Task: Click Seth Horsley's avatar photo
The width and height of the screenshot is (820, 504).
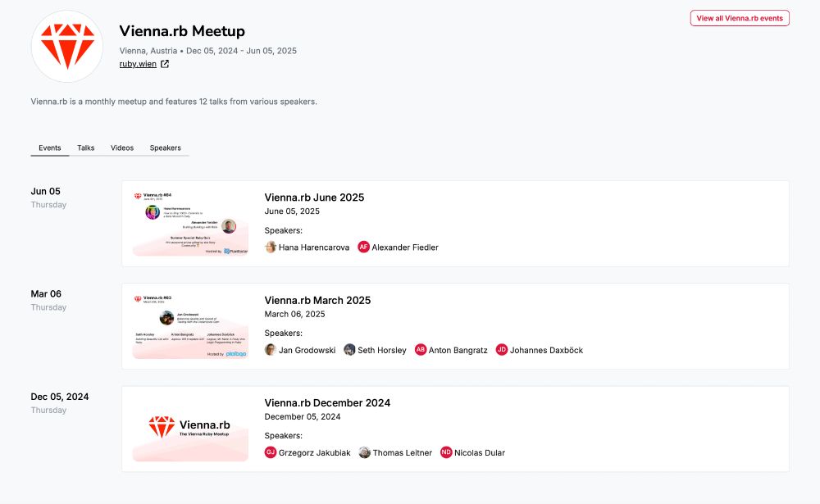Action: coord(349,350)
